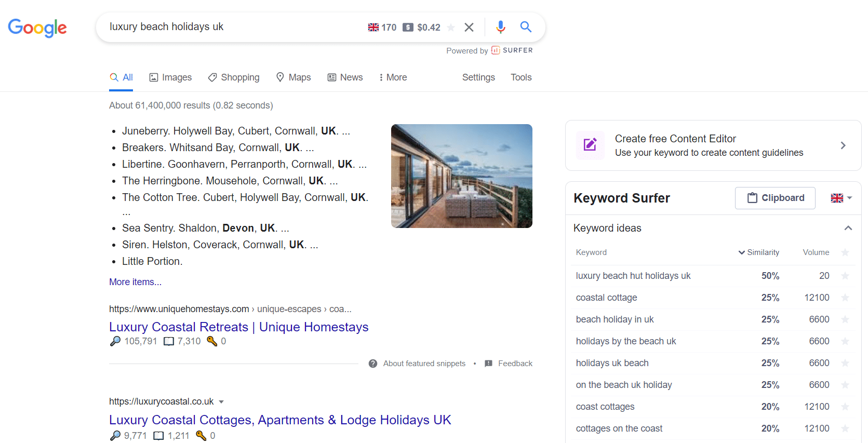Click the Feedback flag icon
Screen dimensions: 868x443
pyautogui.click(x=488, y=364)
